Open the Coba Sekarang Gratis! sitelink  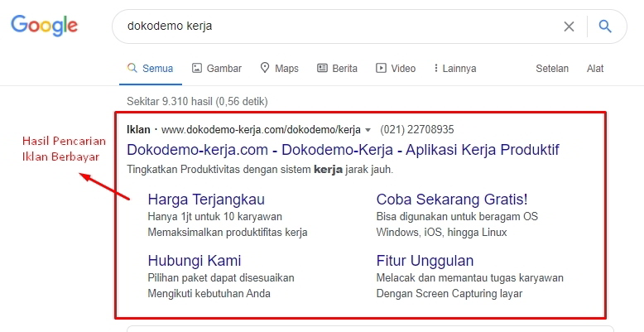tap(452, 200)
